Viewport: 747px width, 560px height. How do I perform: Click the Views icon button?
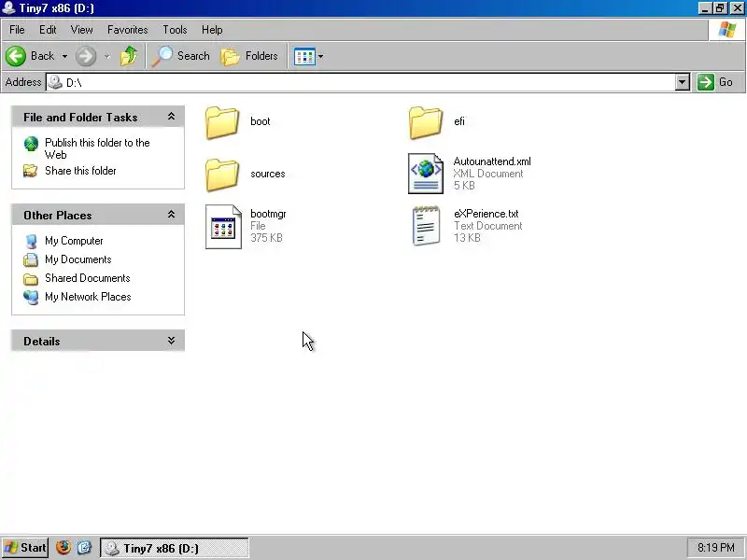304,56
